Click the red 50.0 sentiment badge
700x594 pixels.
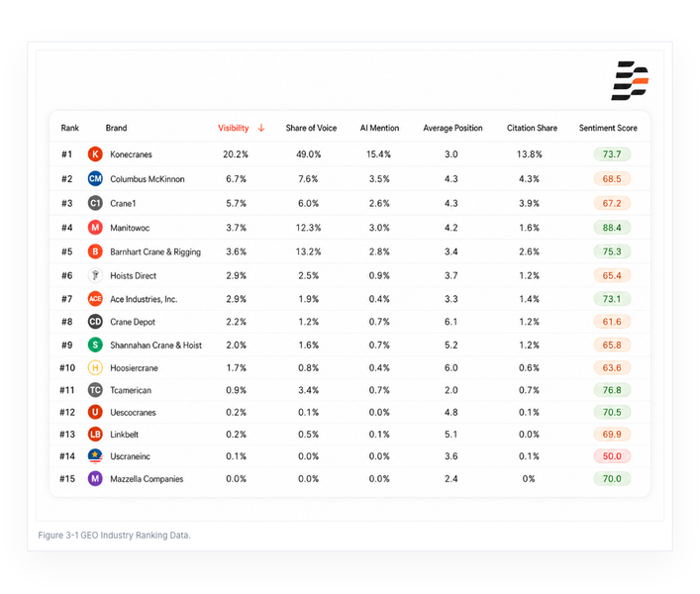(x=612, y=456)
